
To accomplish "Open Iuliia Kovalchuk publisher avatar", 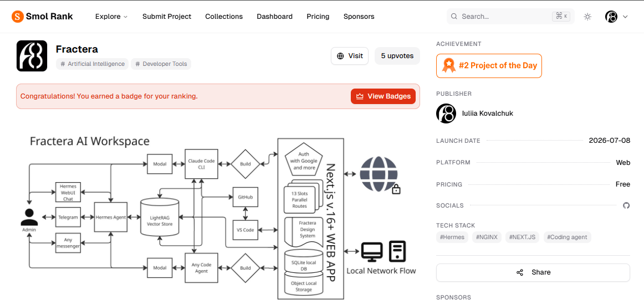I will [x=446, y=113].
